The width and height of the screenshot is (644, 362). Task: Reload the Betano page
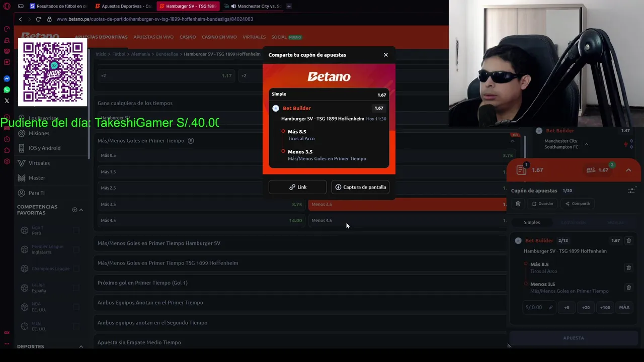point(38,19)
